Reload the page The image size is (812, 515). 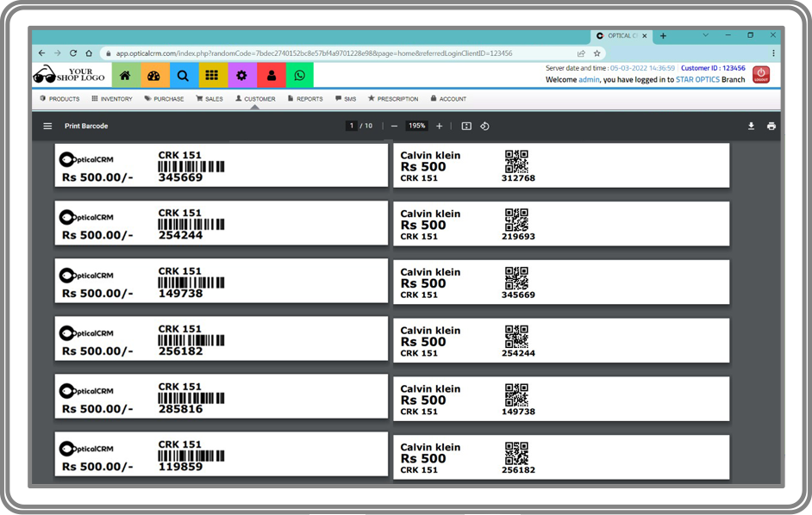(73, 53)
